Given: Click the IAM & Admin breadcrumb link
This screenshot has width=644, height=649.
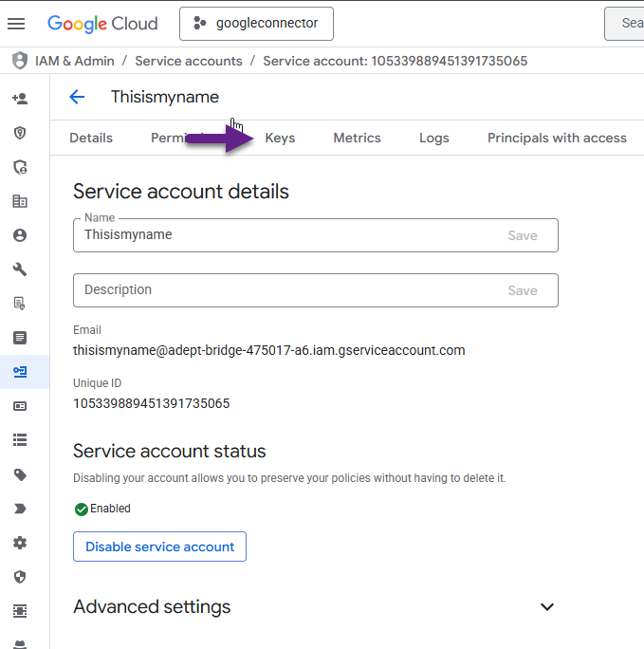Looking at the screenshot, I should (74, 61).
